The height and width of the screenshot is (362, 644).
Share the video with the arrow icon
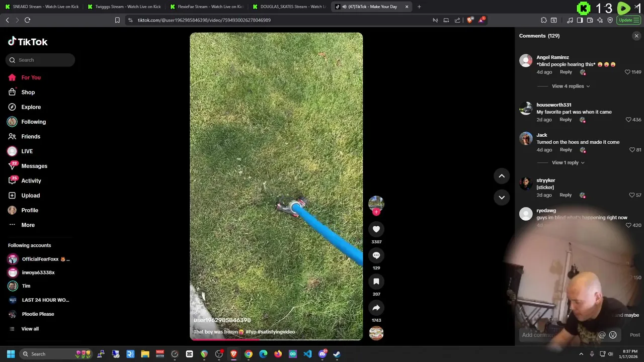click(376, 308)
